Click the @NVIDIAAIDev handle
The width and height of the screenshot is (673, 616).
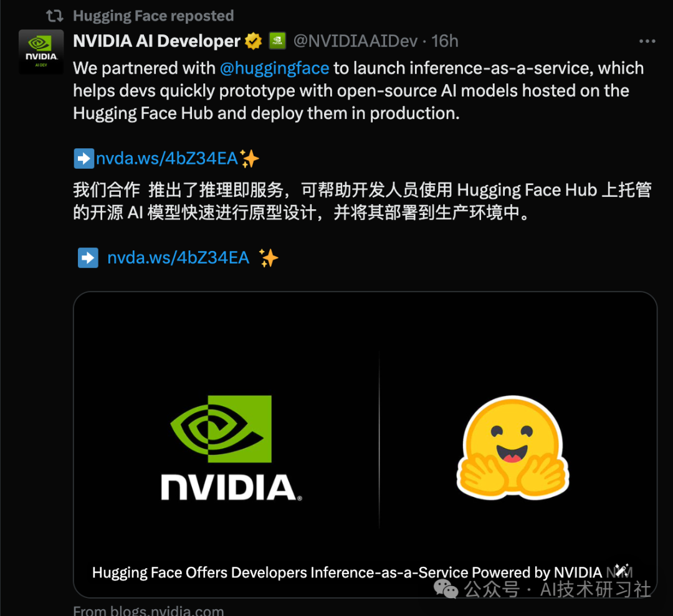coord(355,41)
